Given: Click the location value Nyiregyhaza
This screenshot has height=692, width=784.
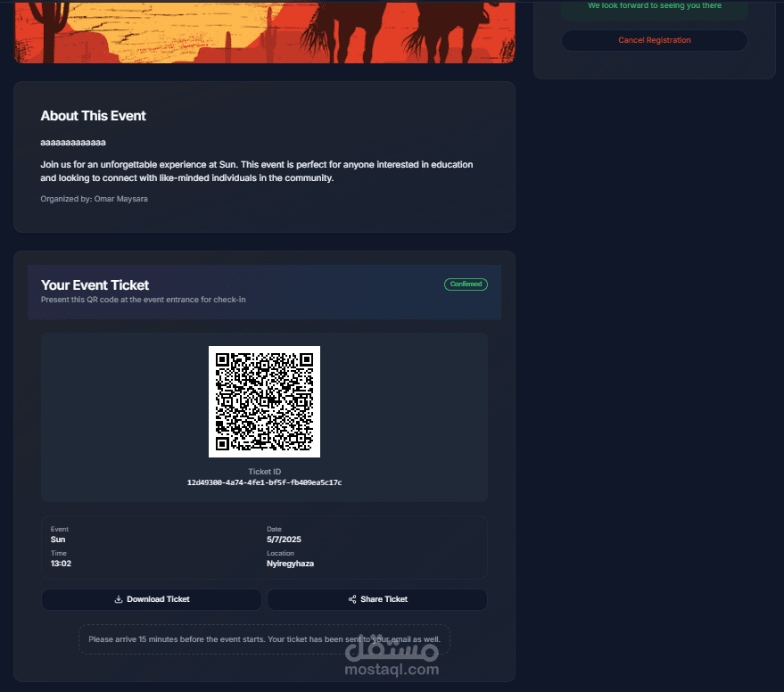Looking at the screenshot, I should tap(291, 564).
